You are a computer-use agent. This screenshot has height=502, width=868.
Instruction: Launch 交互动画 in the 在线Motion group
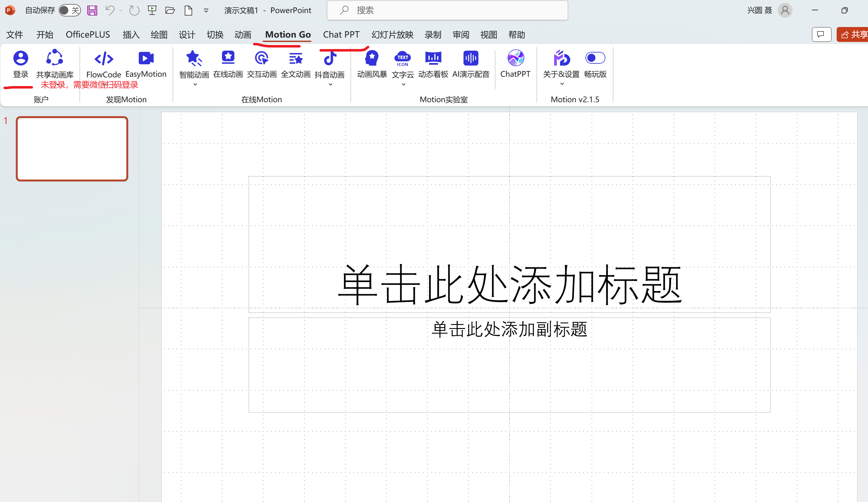pyautogui.click(x=261, y=64)
